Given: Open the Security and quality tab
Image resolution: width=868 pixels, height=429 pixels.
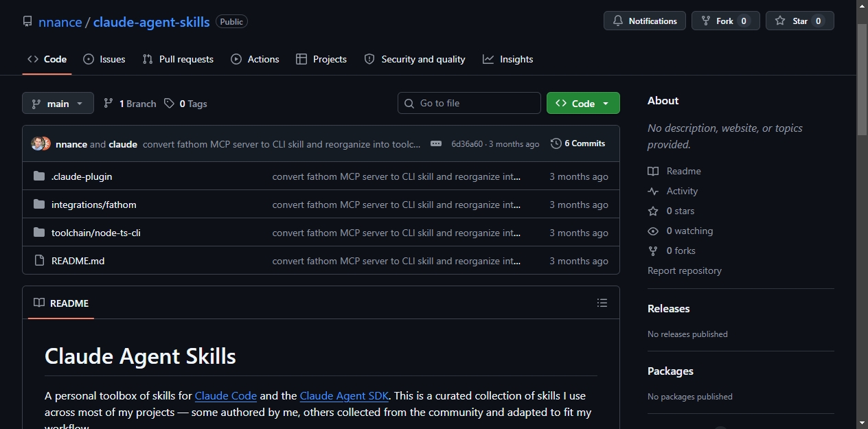Looking at the screenshot, I should [x=415, y=59].
